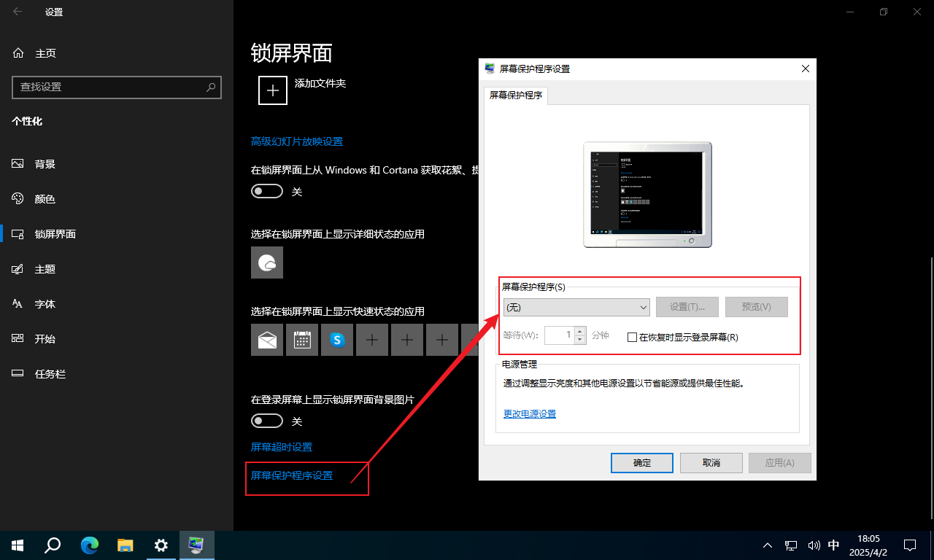This screenshot has width=934, height=560.
Task: Click the first empty plus quick status tile
Action: pyautogui.click(x=372, y=340)
